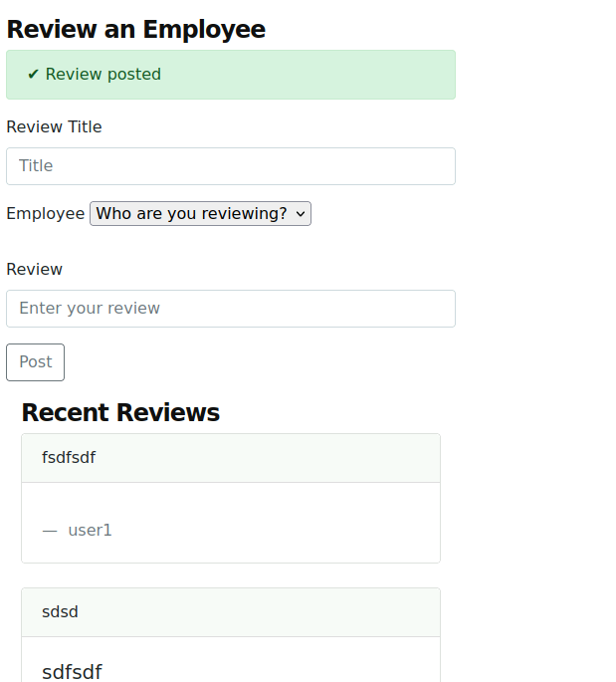Click the 'Review posted' alert text
The height and width of the screenshot is (682, 616).
[103, 75]
